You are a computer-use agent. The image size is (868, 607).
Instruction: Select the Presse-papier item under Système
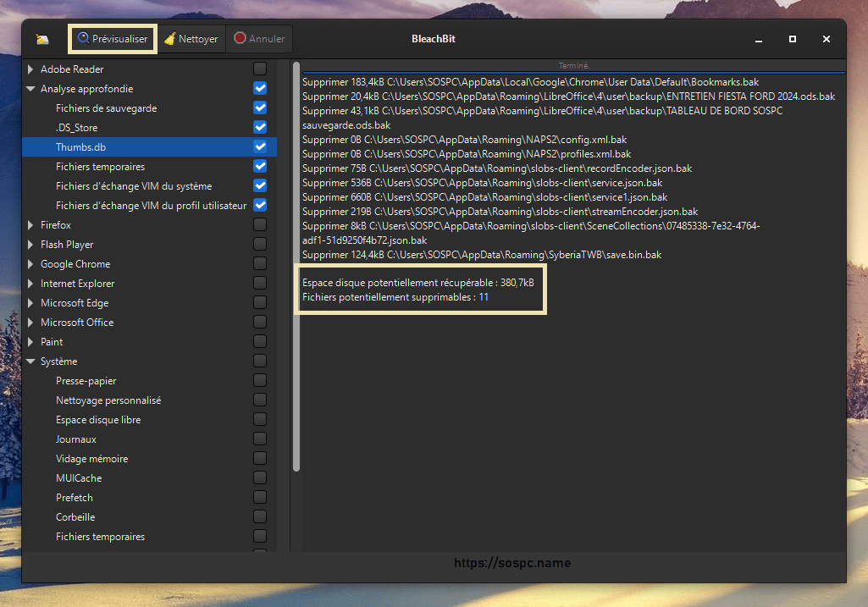pos(86,381)
